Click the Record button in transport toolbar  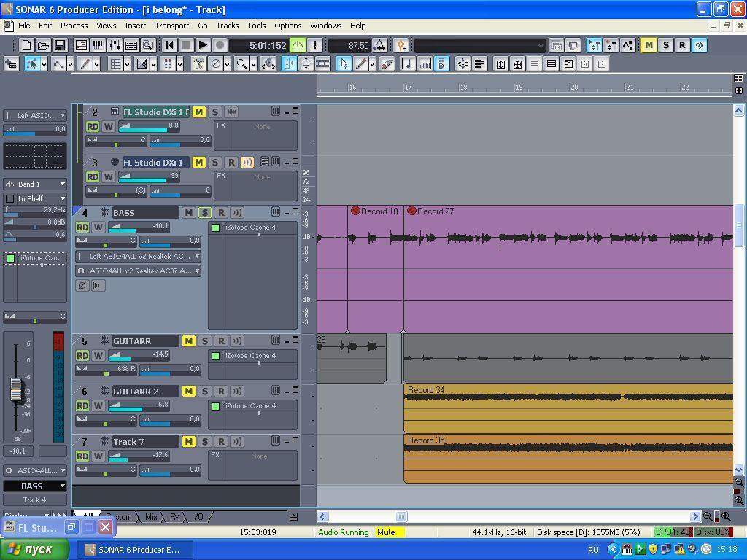point(220,45)
